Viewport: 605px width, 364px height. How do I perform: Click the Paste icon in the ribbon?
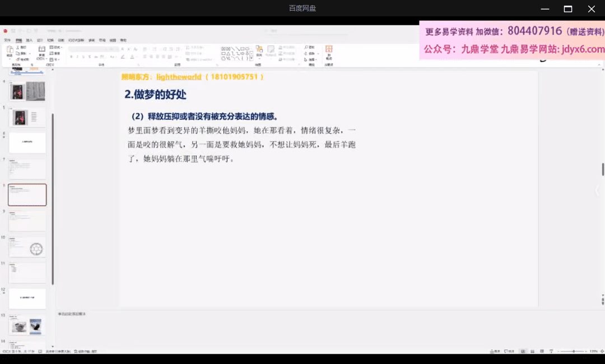10,51
